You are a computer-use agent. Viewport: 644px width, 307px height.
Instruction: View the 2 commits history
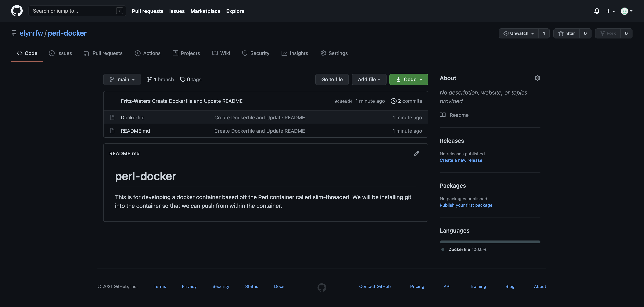[x=406, y=101]
